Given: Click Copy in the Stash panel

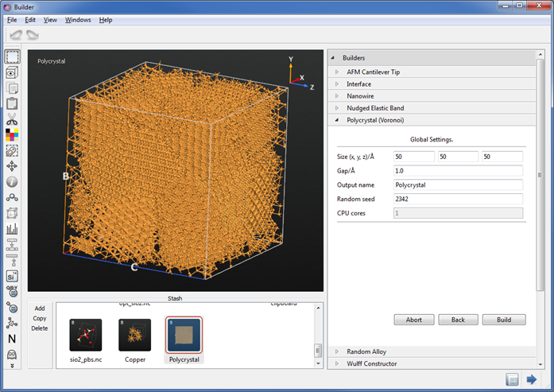Looking at the screenshot, I should [40, 318].
